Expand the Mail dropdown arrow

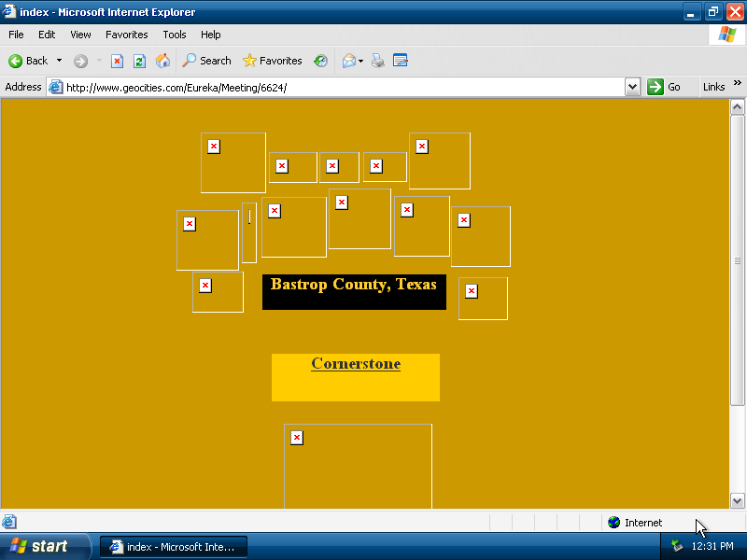pos(360,61)
